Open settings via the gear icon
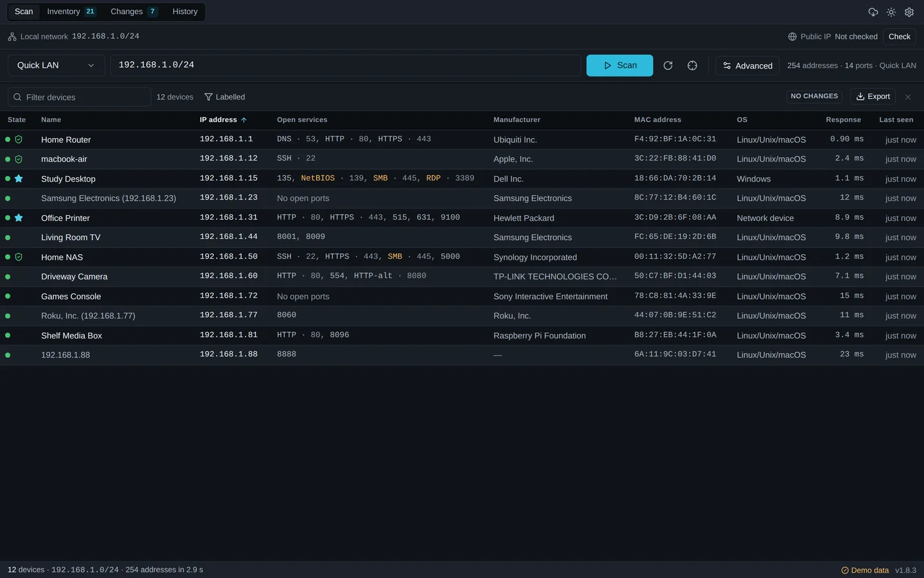Screen dimensions: 924x578 click(909, 12)
